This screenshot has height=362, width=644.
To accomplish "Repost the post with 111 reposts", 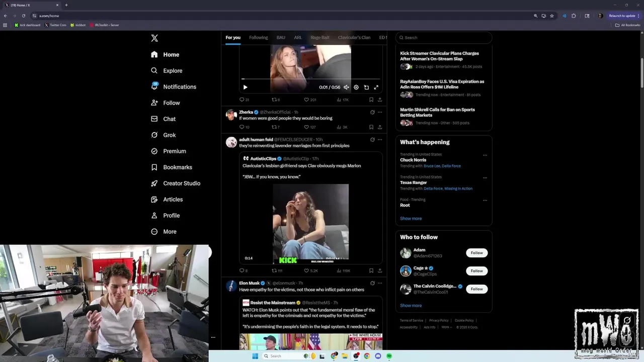I will coord(277,270).
